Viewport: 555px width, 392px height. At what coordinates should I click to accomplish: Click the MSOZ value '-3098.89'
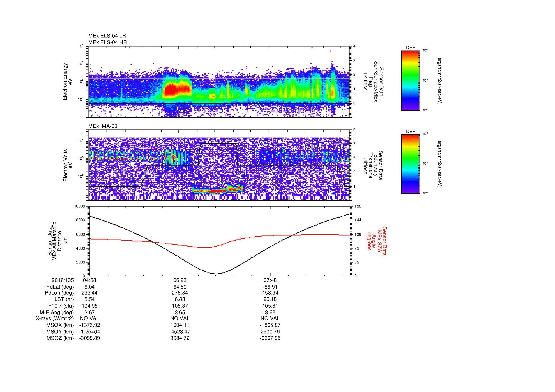[x=89, y=338]
